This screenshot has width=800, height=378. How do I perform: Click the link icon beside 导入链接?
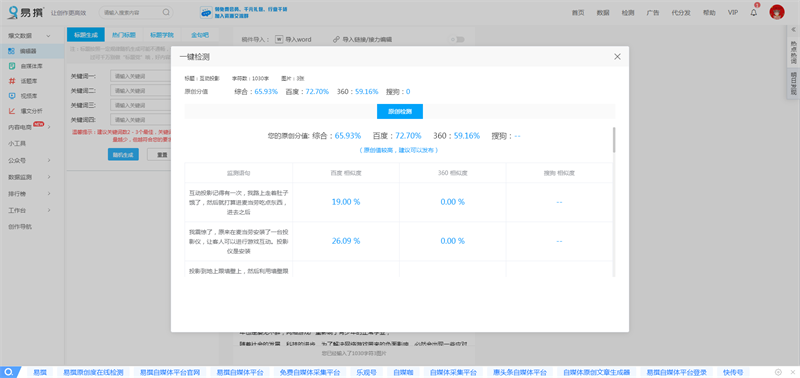point(336,39)
